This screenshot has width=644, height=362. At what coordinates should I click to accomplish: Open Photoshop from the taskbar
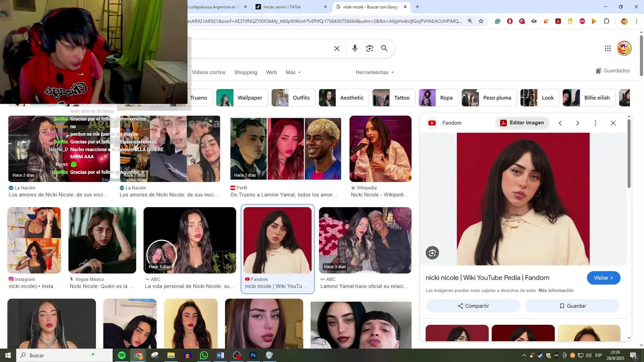[x=253, y=355]
